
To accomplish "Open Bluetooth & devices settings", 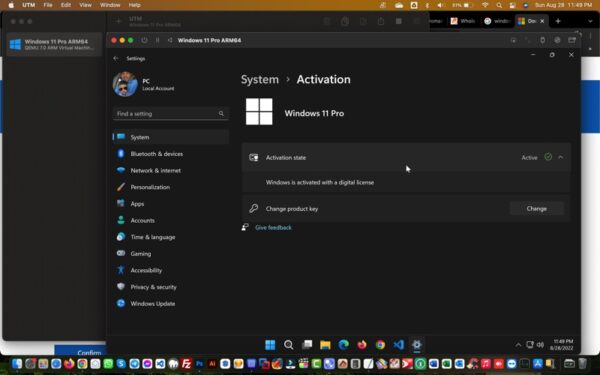I will coord(171,154).
